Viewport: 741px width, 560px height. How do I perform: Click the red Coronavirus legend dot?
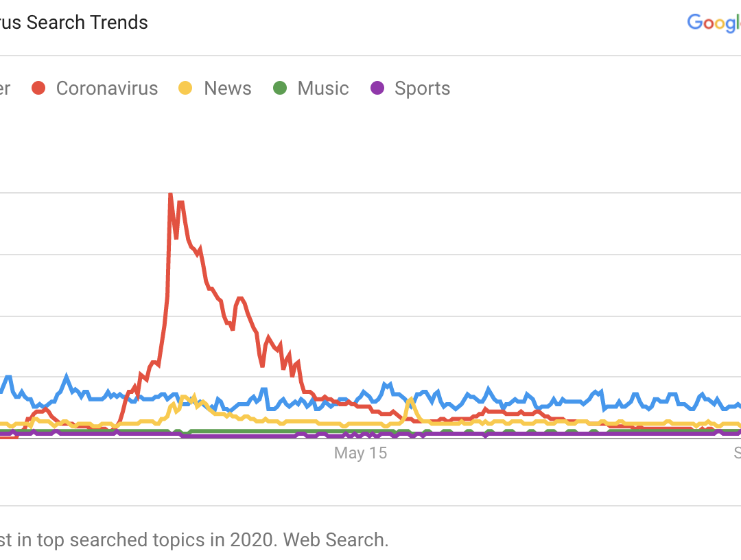[x=38, y=89]
